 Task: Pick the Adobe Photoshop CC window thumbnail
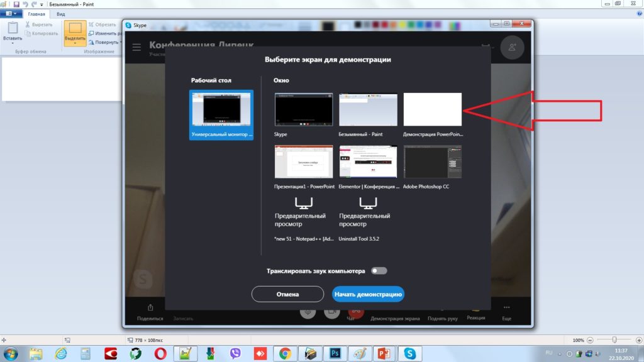[x=433, y=162]
